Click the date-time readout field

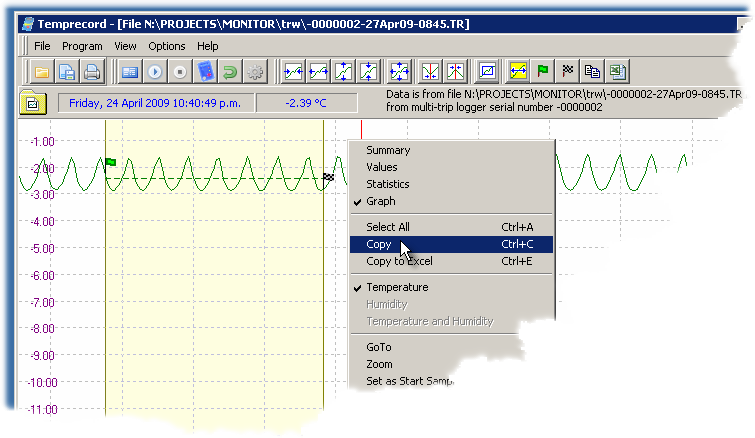(x=156, y=103)
